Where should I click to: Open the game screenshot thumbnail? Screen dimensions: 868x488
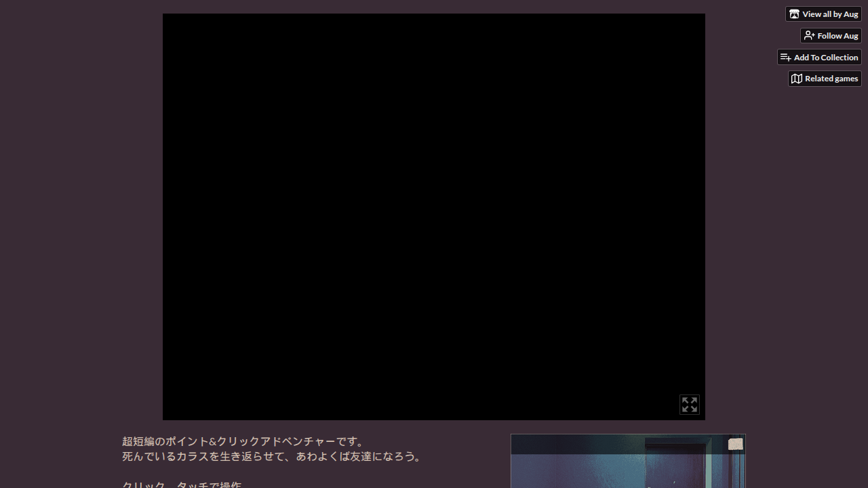(x=628, y=461)
